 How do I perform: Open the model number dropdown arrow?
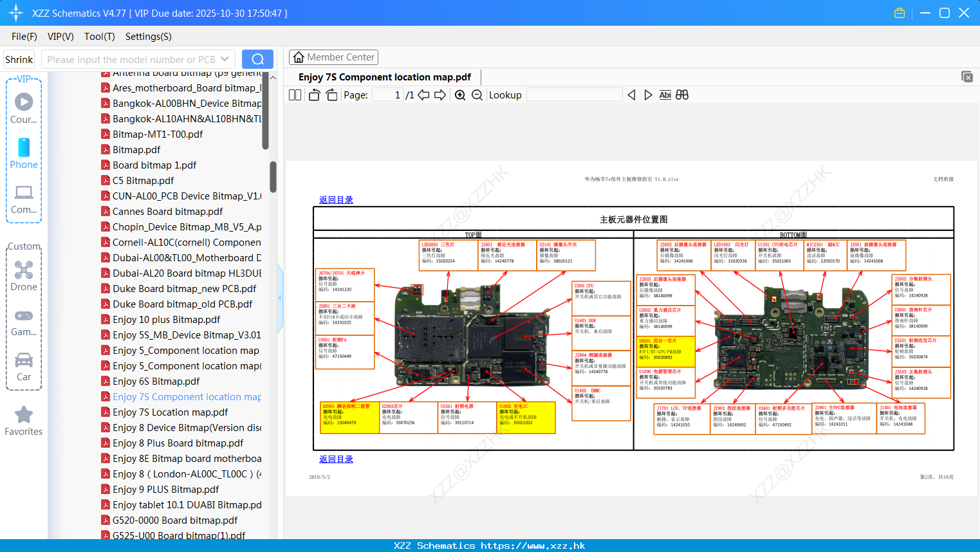(225, 59)
